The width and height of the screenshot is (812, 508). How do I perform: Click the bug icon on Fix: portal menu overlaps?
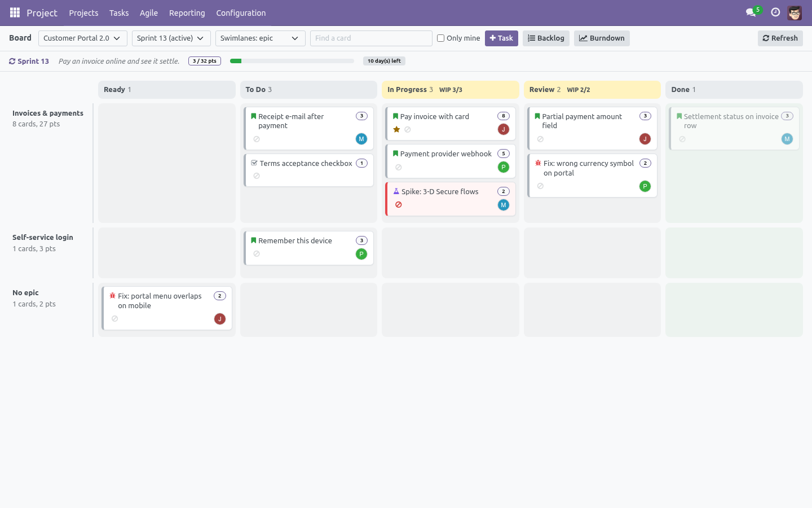coord(113,296)
